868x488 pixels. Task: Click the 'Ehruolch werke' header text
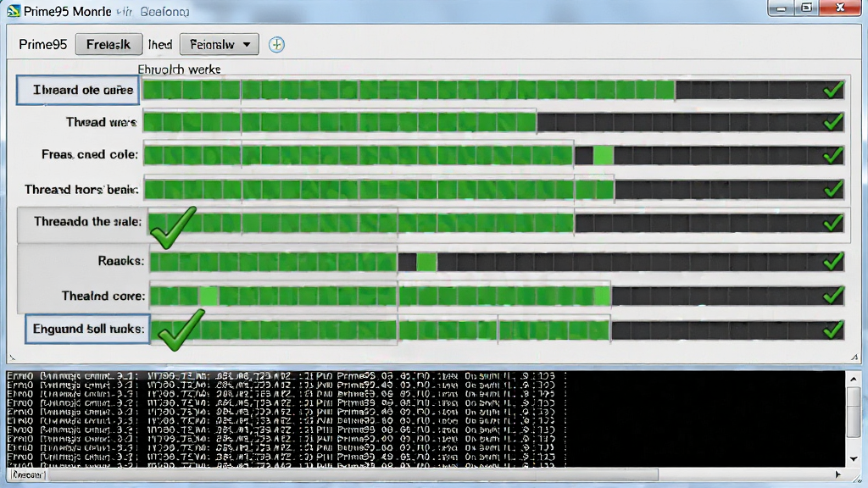(180, 69)
